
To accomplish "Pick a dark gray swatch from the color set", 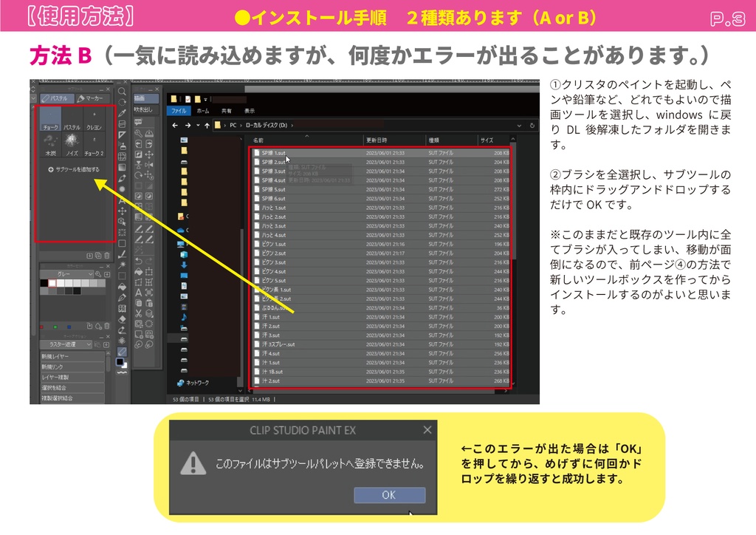I will (x=69, y=290).
